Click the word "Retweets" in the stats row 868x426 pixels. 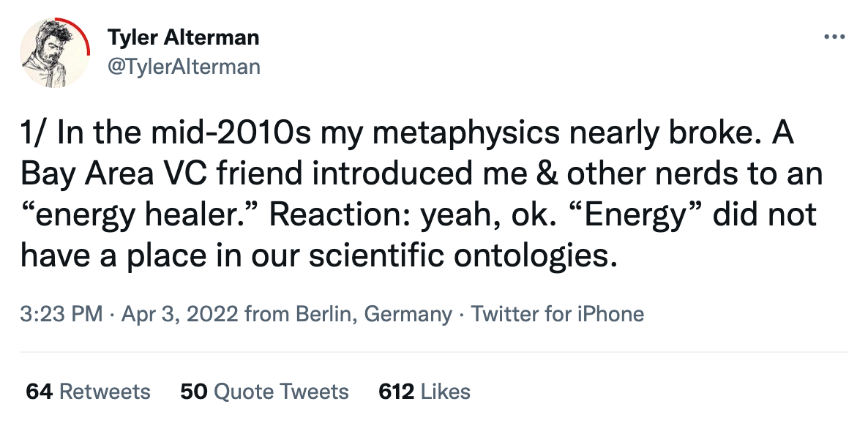(x=105, y=392)
